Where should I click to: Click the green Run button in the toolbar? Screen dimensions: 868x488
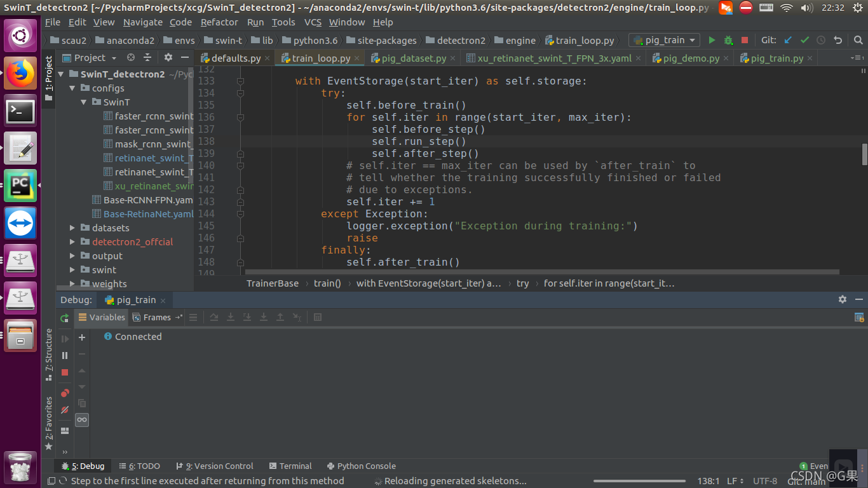[x=712, y=40]
